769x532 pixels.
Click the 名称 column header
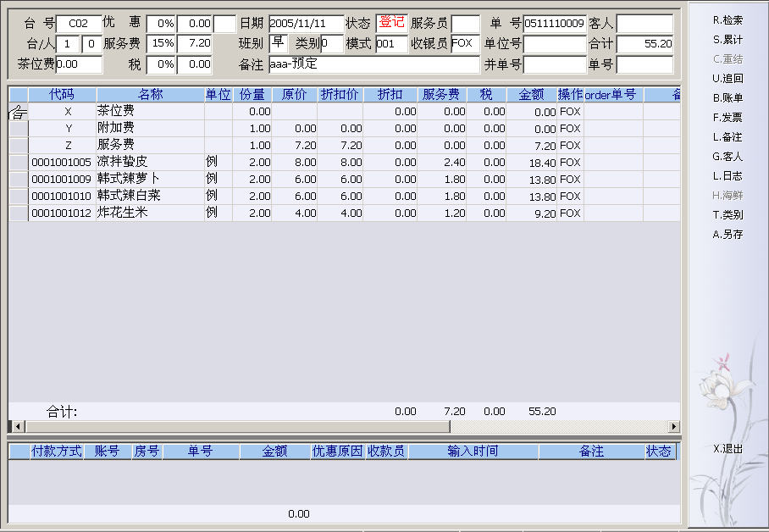150,95
